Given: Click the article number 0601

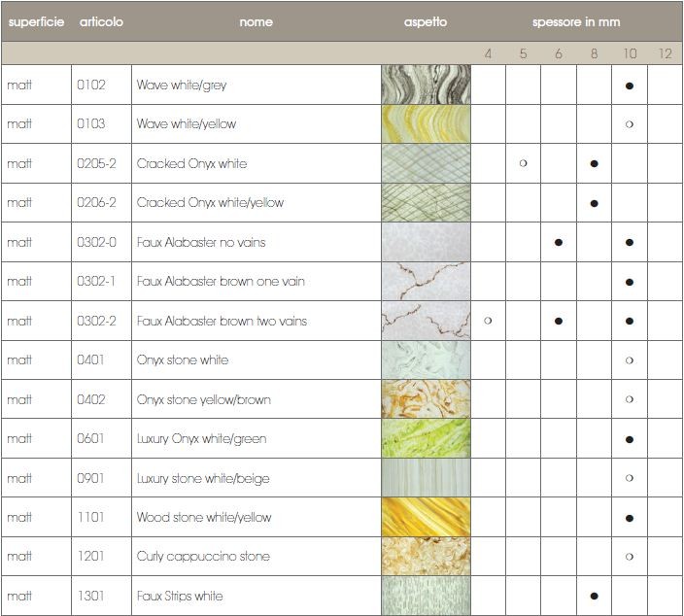Looking at the screenshot, I should pos(90,438).
